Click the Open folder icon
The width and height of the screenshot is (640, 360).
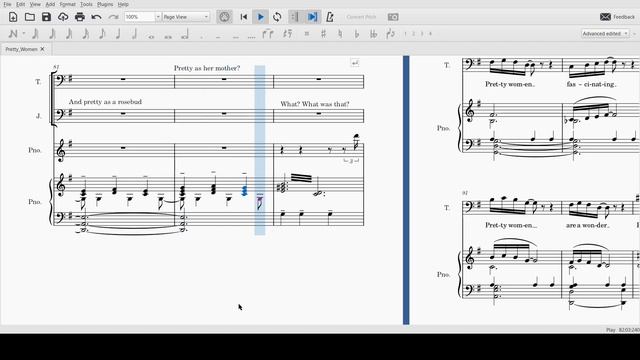(x=29, y=17)
